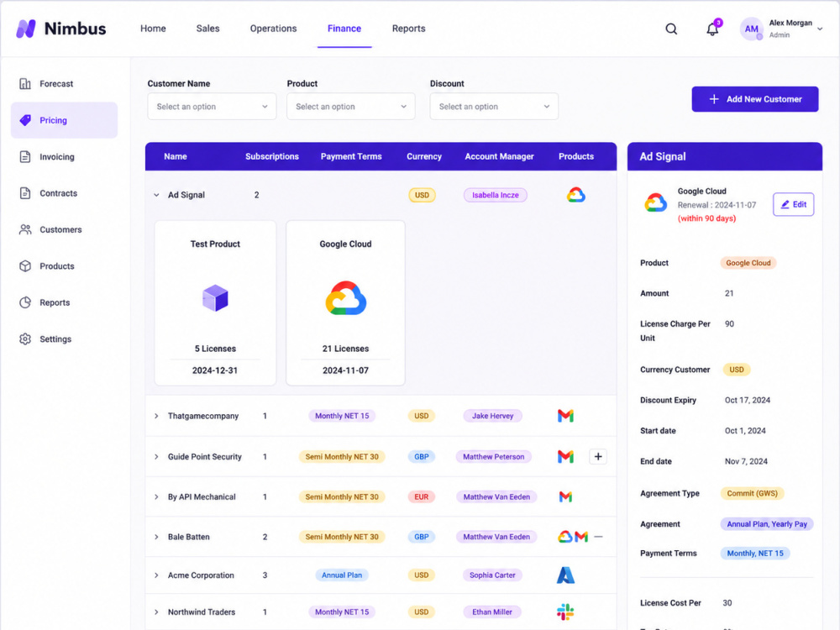Click the Monthly, NET 15 tag in panel
The image size is (840, 630).
(x=755, y=554)
